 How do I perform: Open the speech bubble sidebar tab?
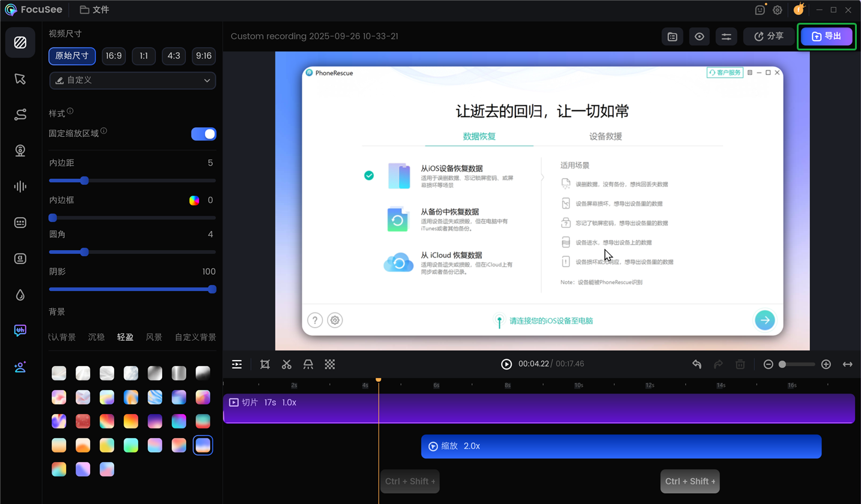click(x=20, y=331)
